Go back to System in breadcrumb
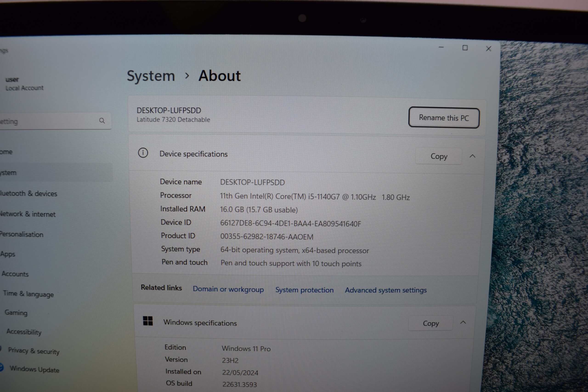Screen dimensions: 588x392 (x=151, y=76)
